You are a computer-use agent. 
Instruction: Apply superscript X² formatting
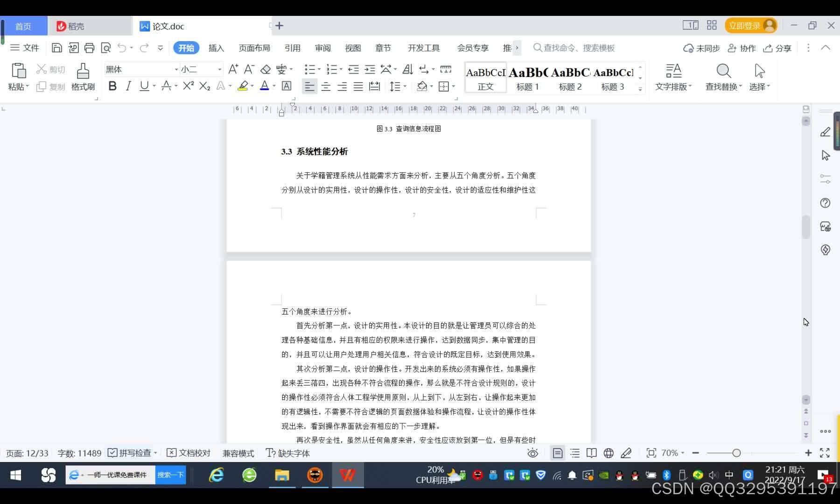click(188, 86)
